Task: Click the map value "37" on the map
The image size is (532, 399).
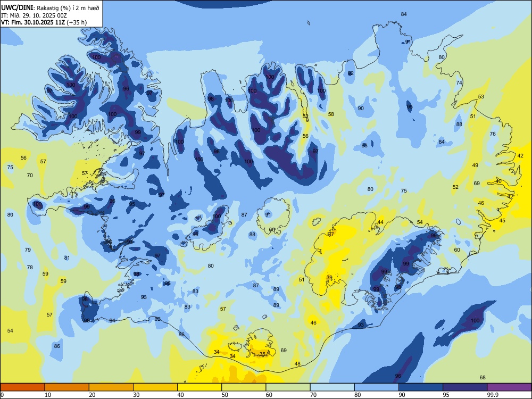Action: pyautogui.click(x=331, y=234)
